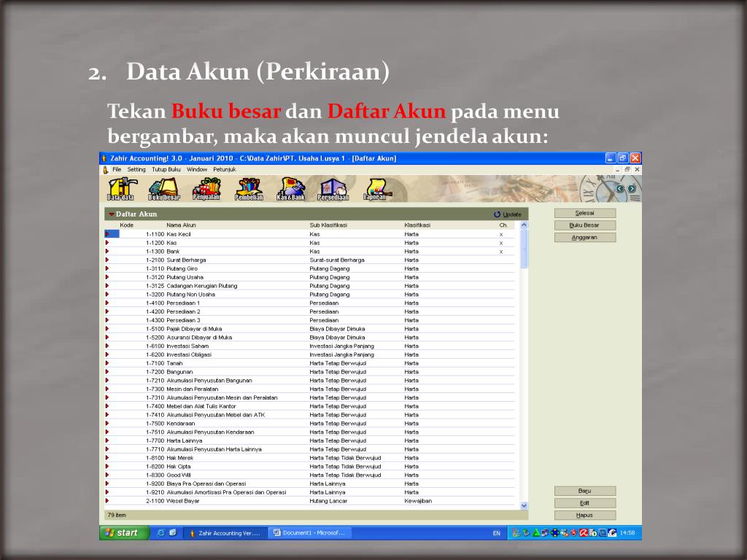
Task: Switch to Zahir Accounting taskbar item
Action: click(x=225, y=533)
